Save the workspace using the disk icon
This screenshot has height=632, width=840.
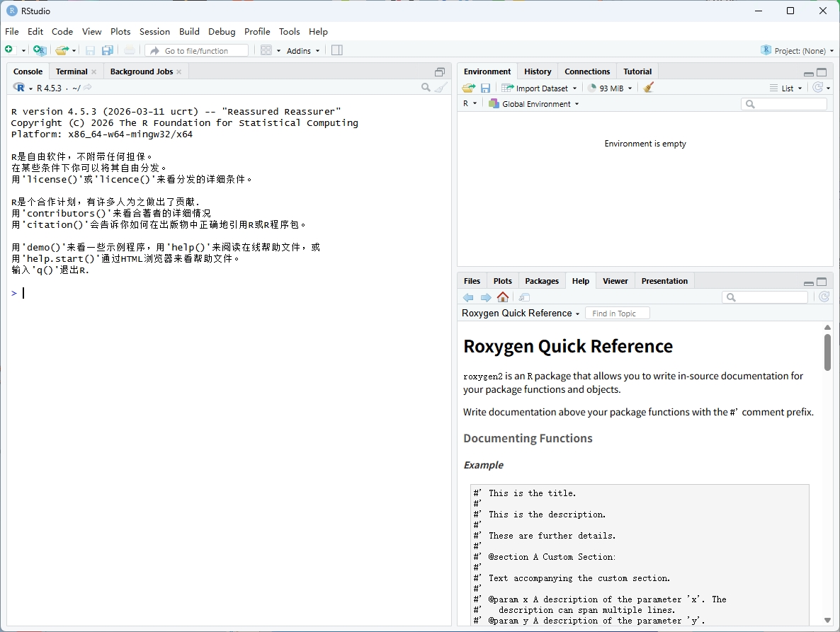pos(486,87)
